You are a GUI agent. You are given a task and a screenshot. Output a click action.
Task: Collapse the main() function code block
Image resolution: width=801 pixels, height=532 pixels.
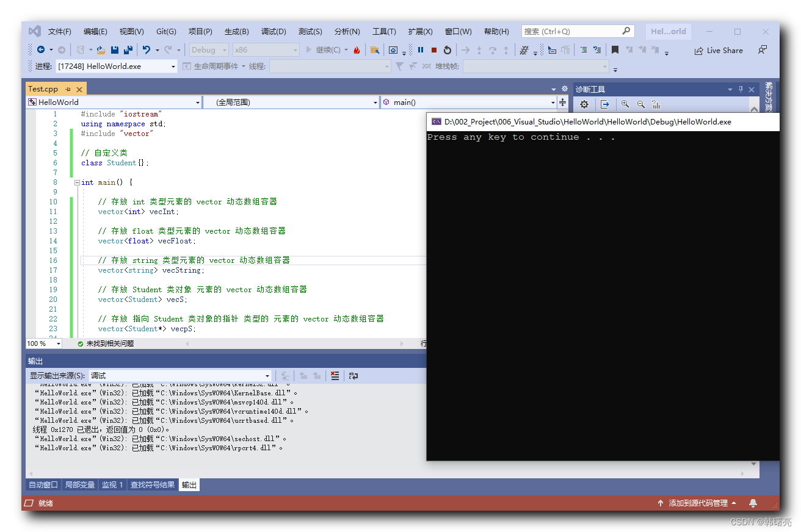pyautogui.click(x=77, y=182)
